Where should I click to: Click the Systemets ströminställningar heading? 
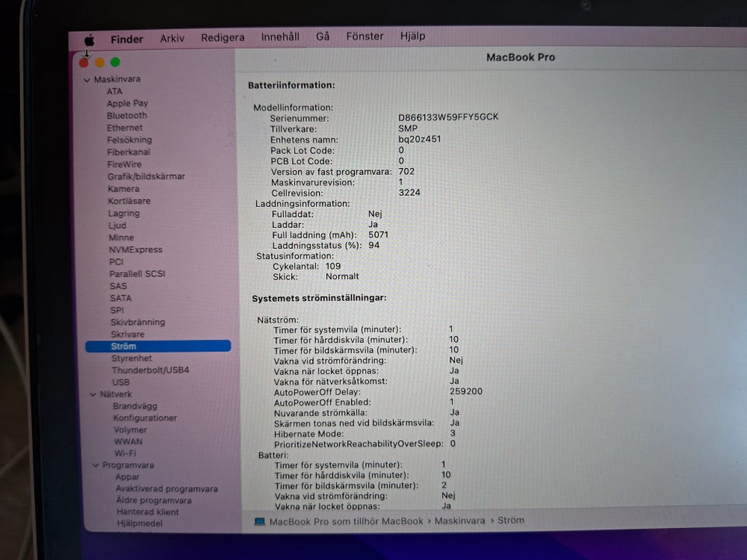pos(319,299)
